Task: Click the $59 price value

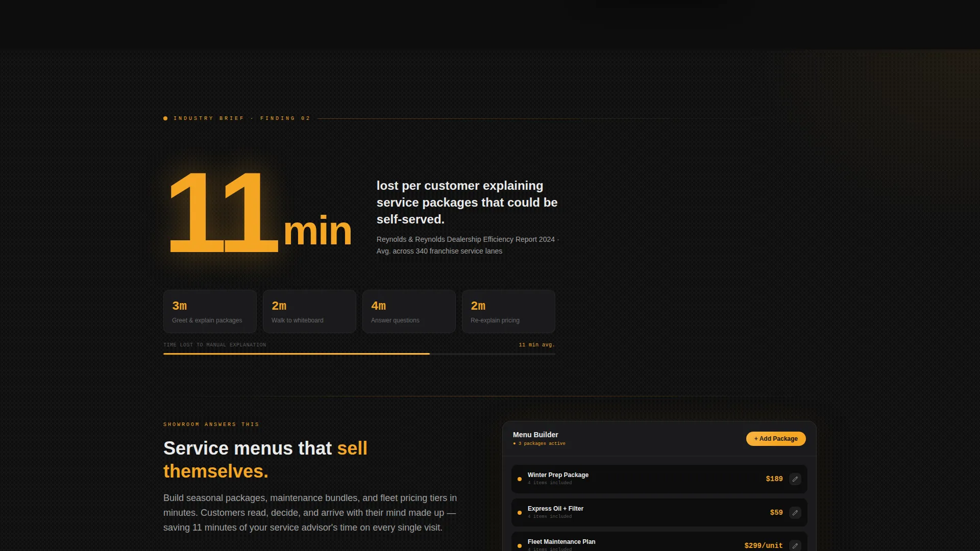Action: pyautogui.click(x=776, y=513)
